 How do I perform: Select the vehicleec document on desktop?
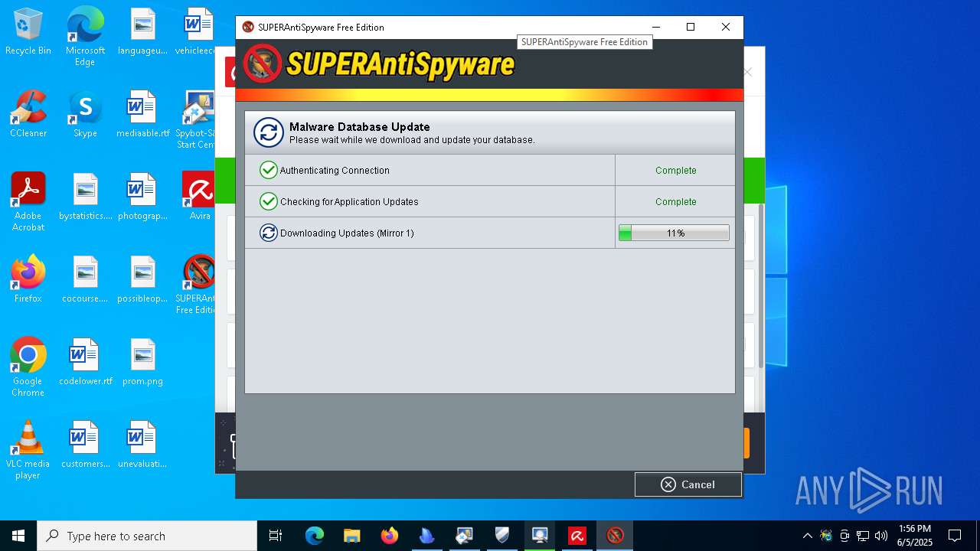coord(195,32)
